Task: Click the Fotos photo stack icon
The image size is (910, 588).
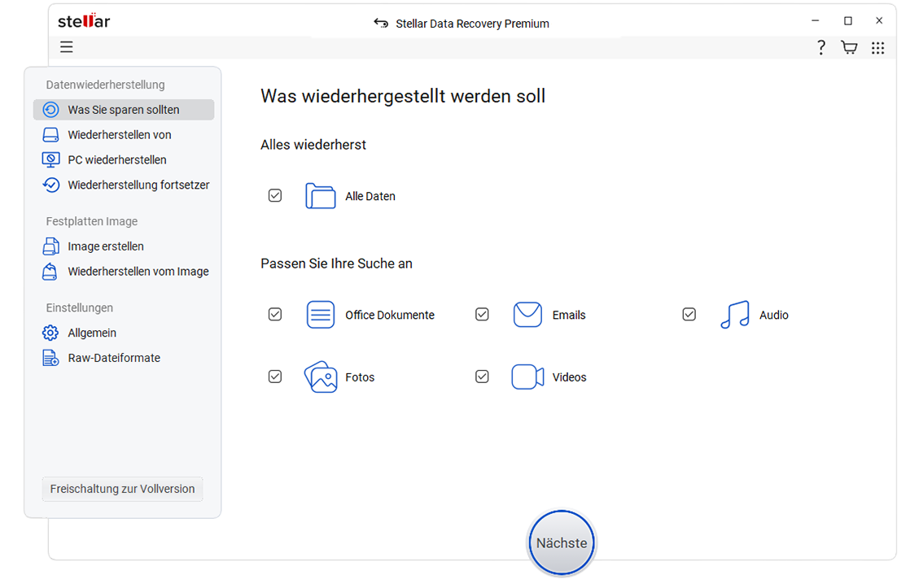Action: [321, 377]
